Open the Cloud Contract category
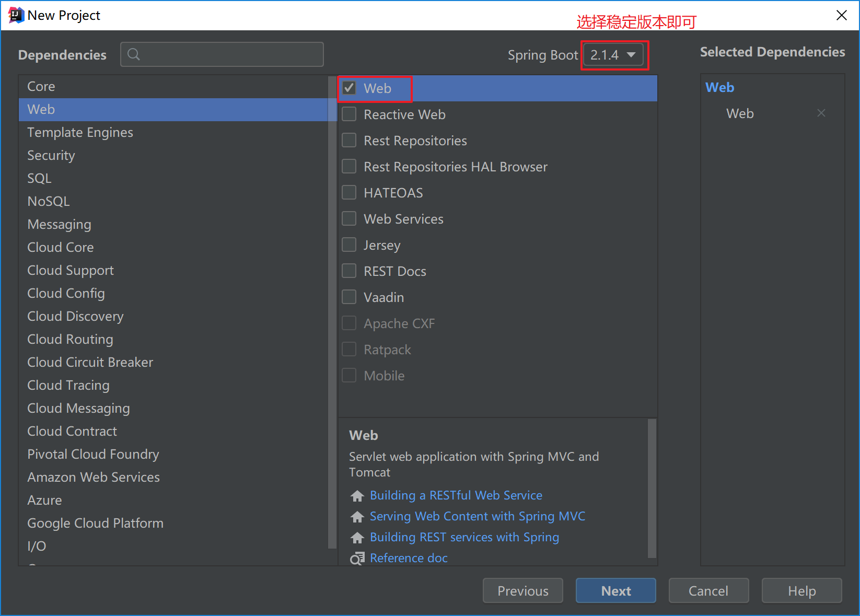Image resolution: width=860 pixels, height=616 pixels. point(173,431)
